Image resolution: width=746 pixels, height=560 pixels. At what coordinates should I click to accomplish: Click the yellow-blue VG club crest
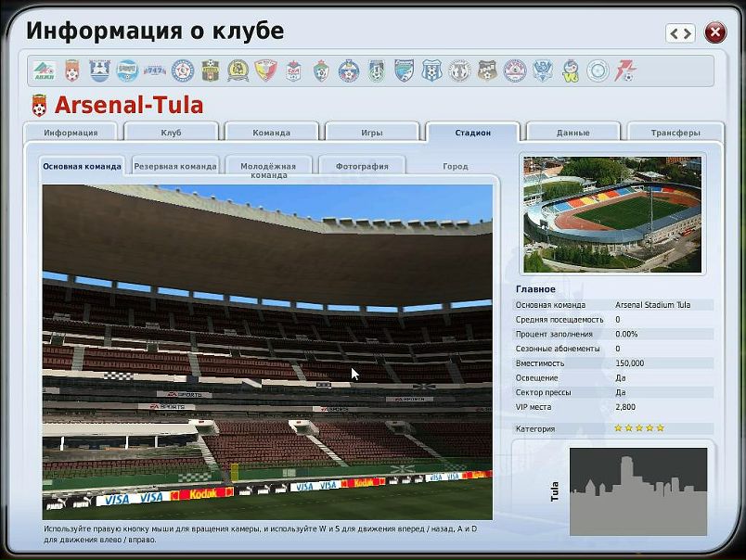pyautogui.click(x=572, y=70)
